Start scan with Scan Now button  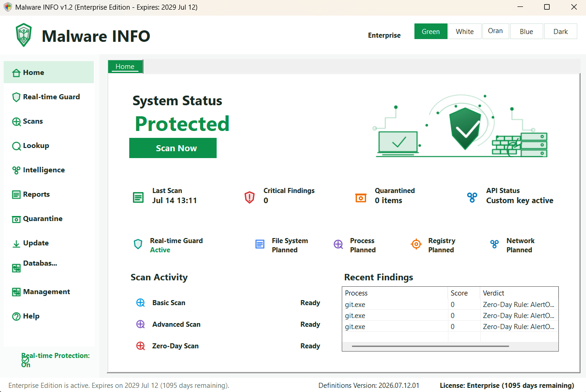pyautogui.click(x=173, y=148)
